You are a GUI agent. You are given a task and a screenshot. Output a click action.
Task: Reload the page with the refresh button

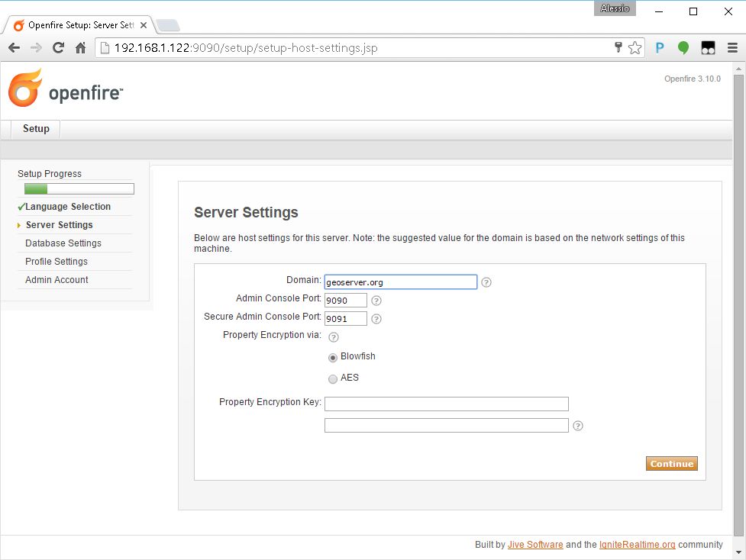click(x=58, y=48)
